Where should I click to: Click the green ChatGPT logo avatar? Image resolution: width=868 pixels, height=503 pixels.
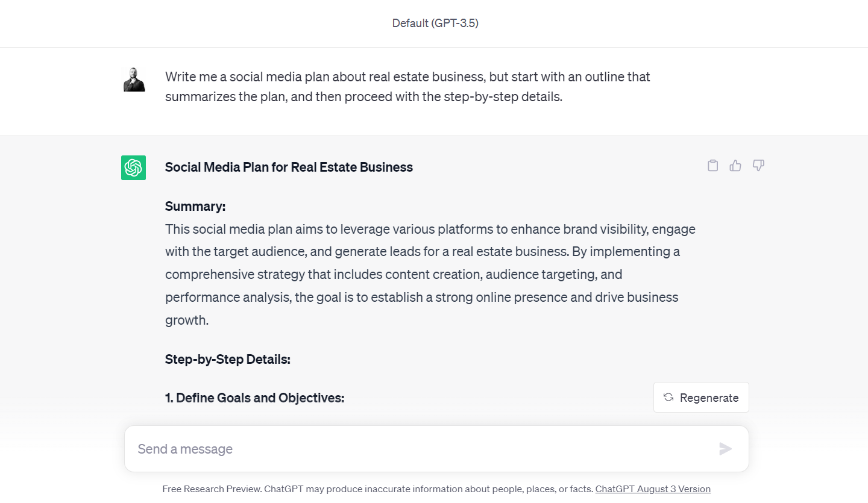pyautogui.click(x=133, y=167)
